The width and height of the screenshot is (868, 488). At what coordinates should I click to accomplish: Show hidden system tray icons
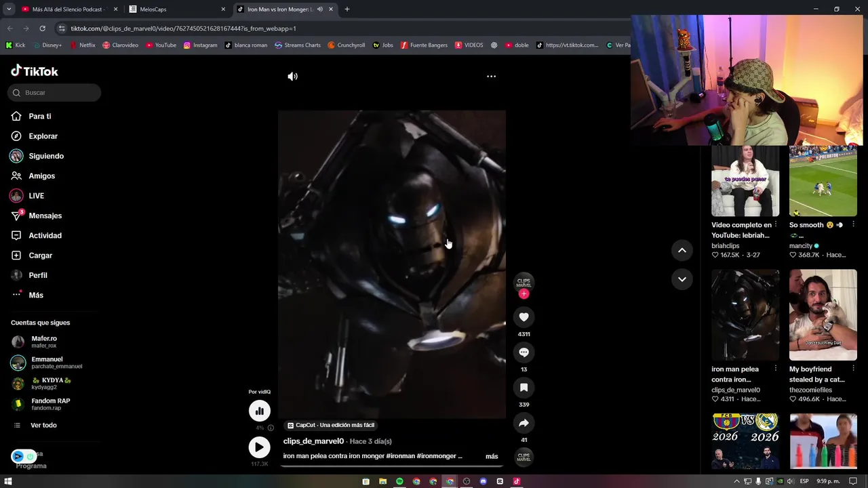coord(736,481)
